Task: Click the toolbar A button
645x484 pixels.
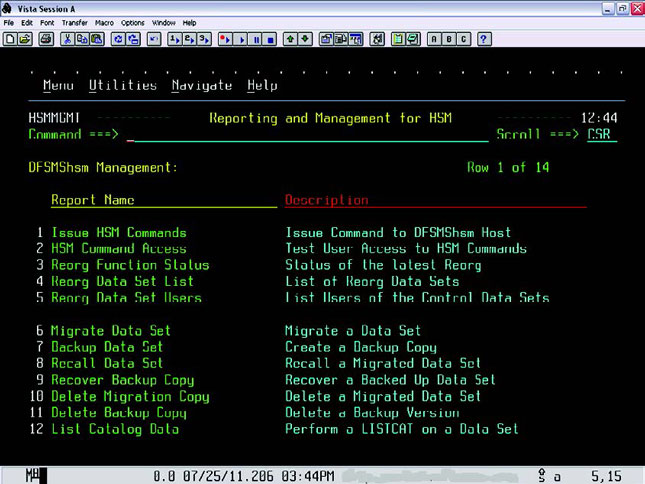Action: pyautogui.click(x=434, y=39)
